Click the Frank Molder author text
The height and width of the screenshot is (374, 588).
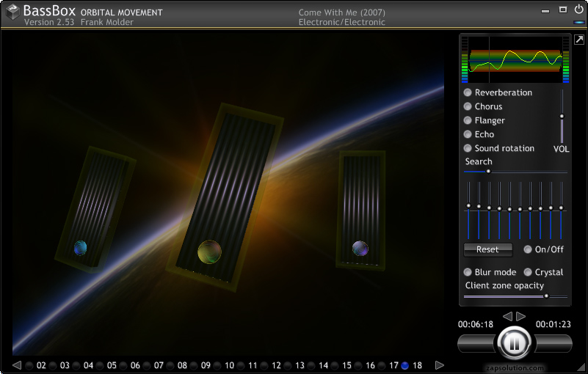(x=107, y=22)
